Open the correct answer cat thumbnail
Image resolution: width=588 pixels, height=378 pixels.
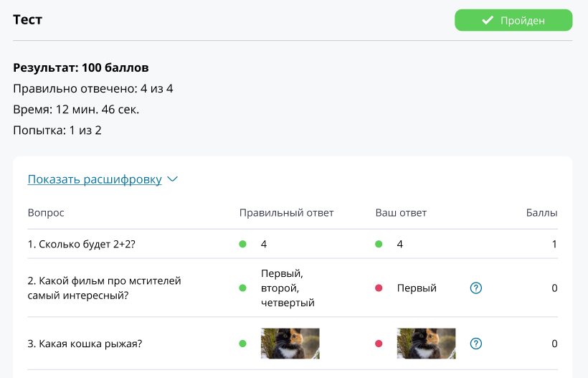[x=290, y=344]
